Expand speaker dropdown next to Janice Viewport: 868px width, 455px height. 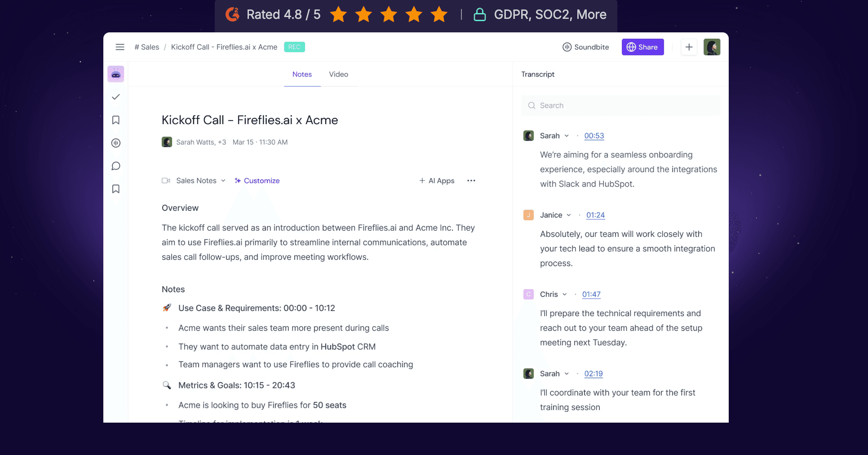tap(569, 215)
